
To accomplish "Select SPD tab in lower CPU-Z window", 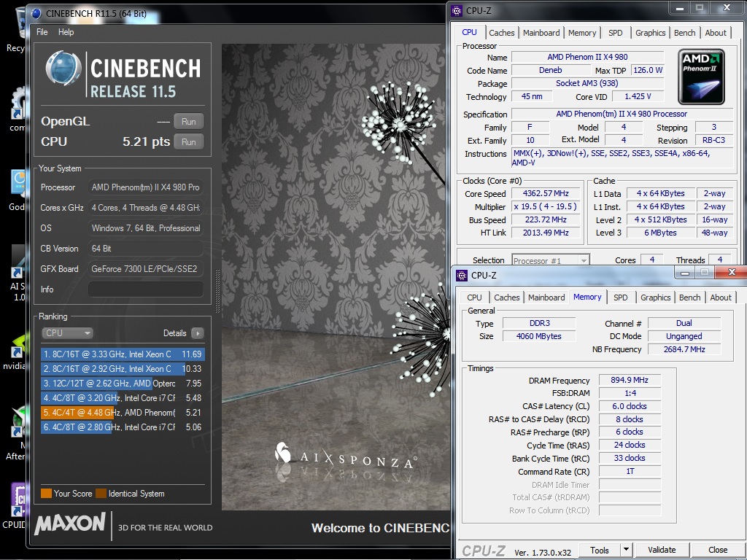I will [620, 297].
